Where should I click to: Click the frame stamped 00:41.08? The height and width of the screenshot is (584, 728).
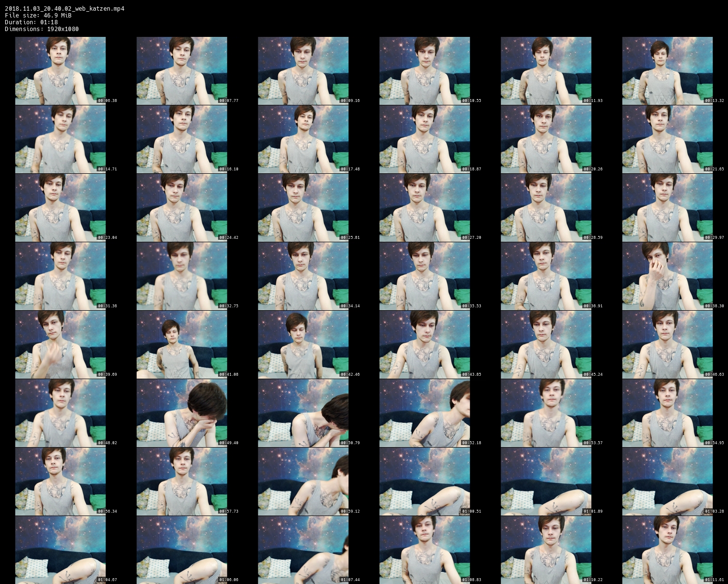[x=182, y=345]
